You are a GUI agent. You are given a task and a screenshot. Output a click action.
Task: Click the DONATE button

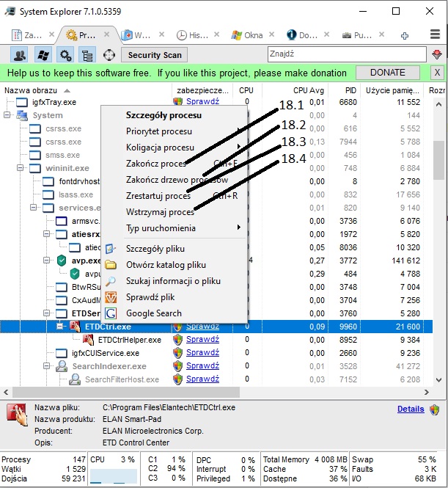click(388, 73)
